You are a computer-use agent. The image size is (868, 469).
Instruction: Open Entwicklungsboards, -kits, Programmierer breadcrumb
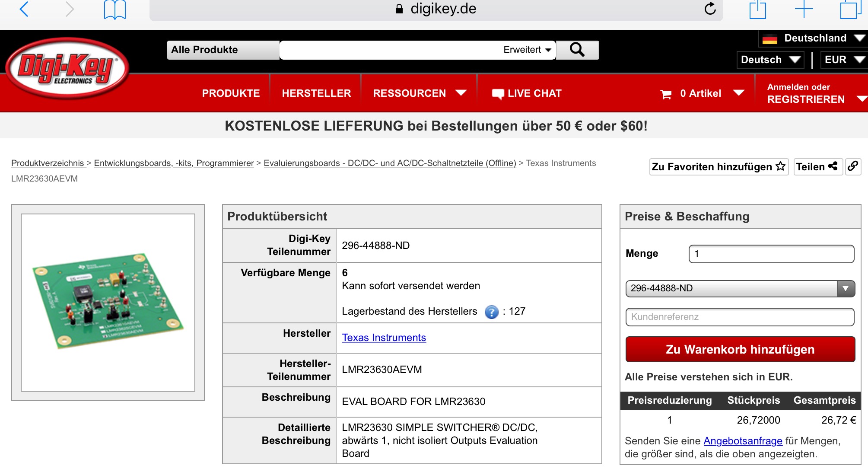(x=174, y=163)
